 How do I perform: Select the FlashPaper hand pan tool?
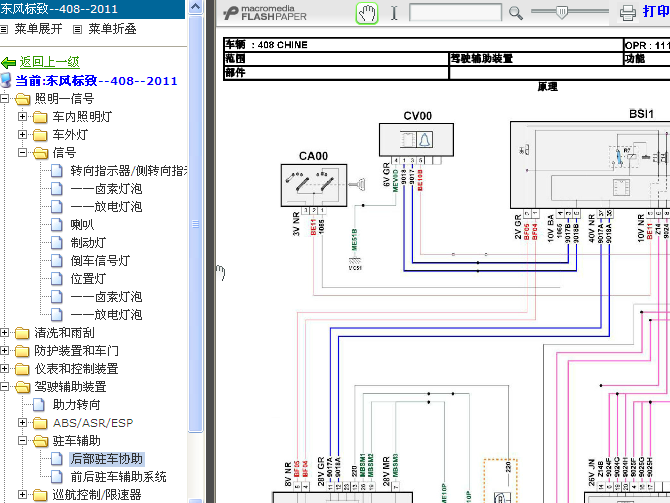click(367, 13)
